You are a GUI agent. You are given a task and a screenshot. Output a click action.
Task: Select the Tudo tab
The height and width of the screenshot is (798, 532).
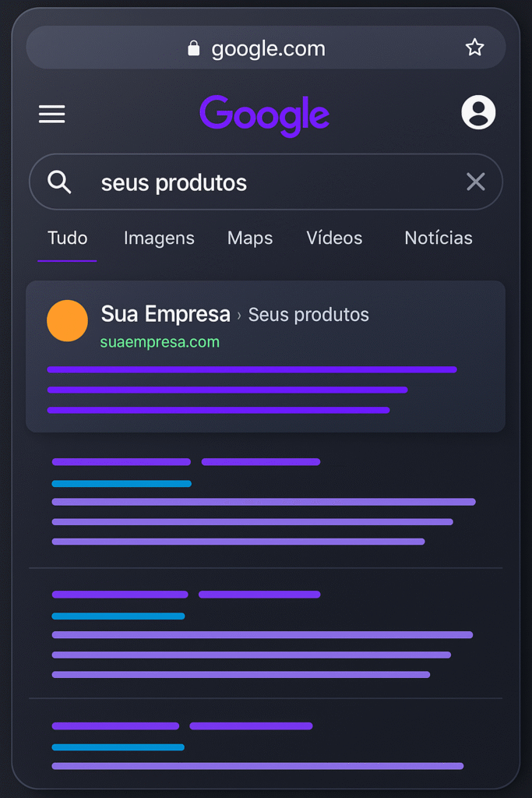point(67,238)
